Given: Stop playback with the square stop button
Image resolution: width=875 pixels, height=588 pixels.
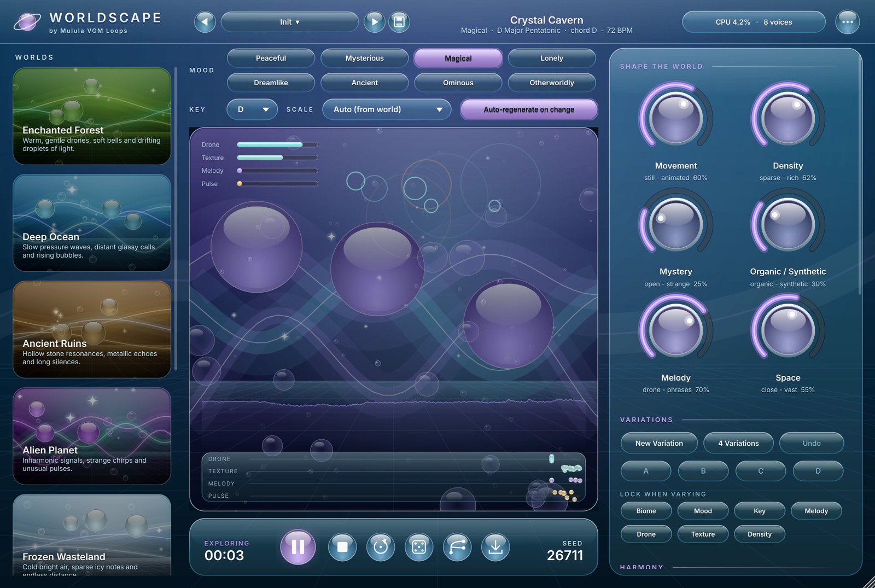Looking at the screenshot, I should (342, 546).
